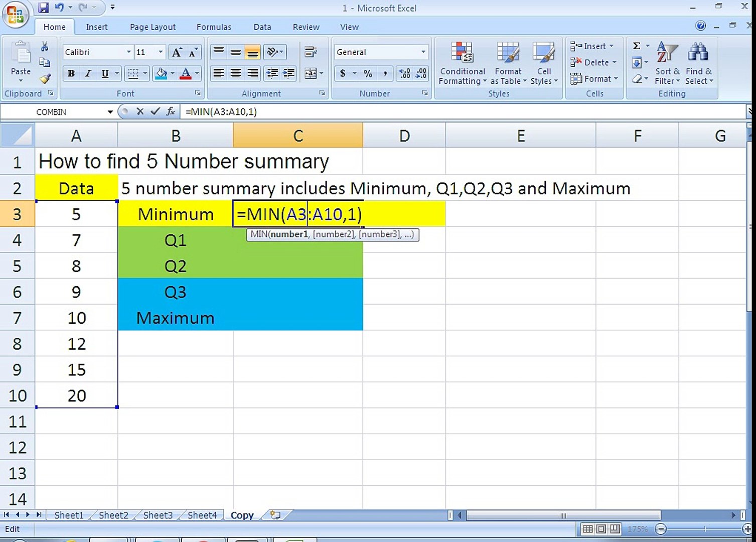Insert a new worksheet tab icon
Screen dimensions: 756x542
click(x=275, y=515)
